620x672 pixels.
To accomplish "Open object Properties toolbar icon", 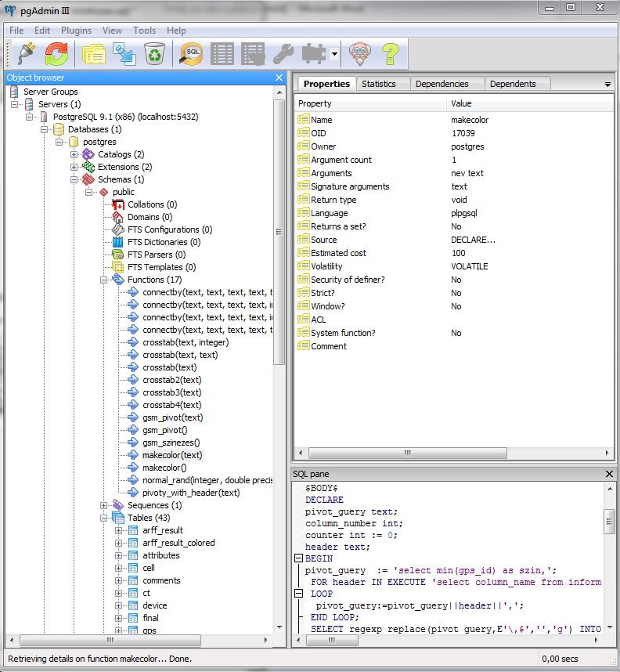I will tap(94, 54).
